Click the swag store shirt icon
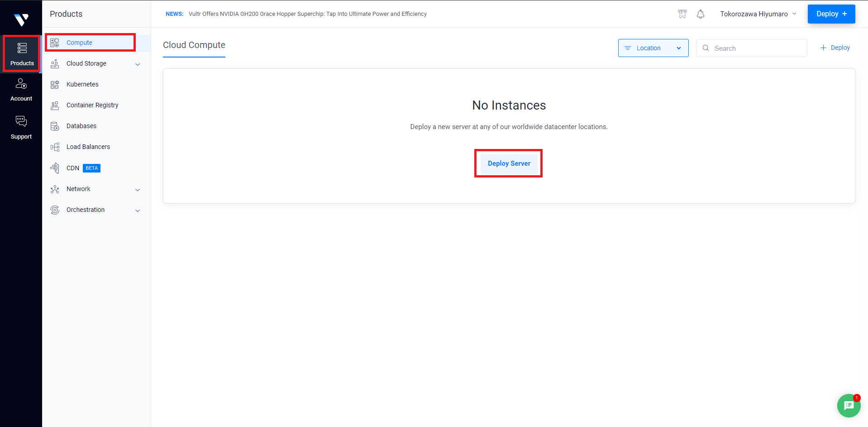The width and height of the screenshot is (868, 427). 682,14
